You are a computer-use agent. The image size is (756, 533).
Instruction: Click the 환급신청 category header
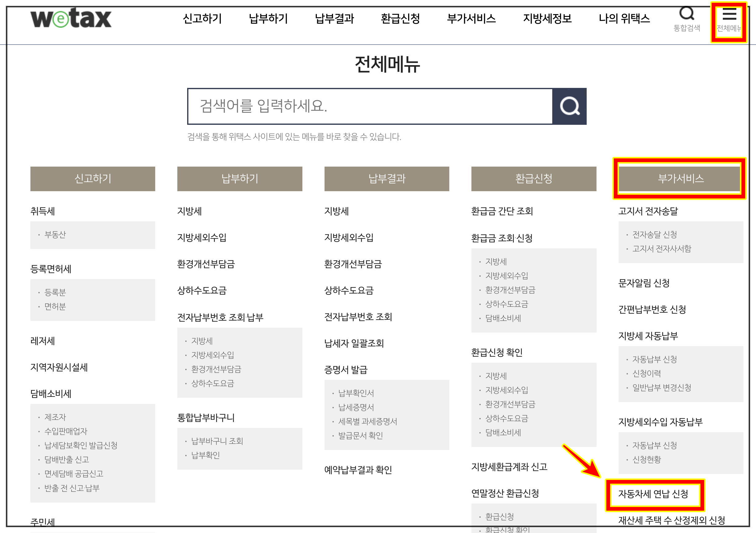[x=534, y=179]
